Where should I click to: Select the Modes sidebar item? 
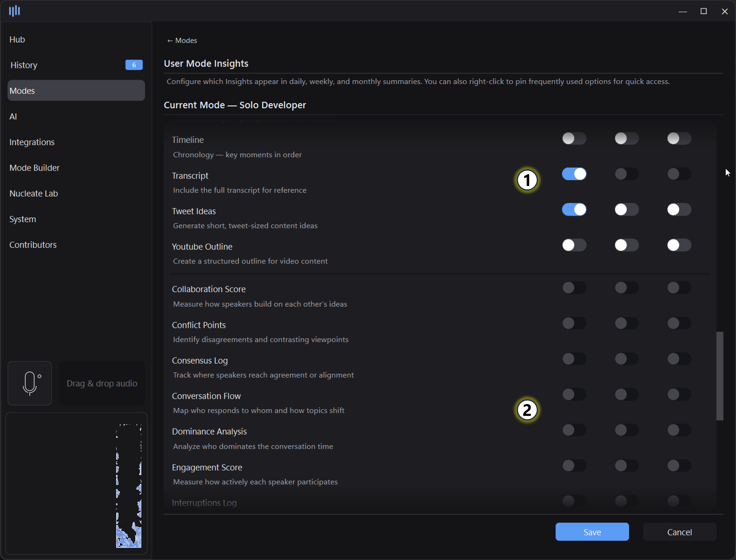coord(76,90)
